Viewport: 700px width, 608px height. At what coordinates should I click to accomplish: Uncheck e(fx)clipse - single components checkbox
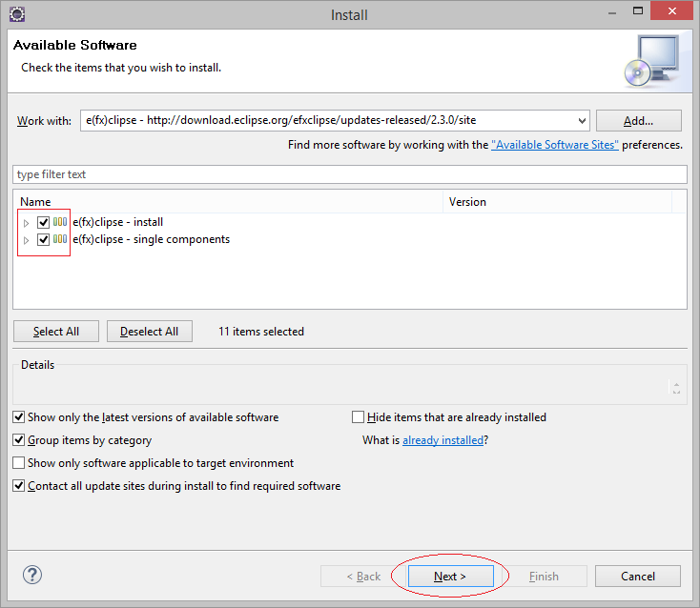tap(43, 239)
